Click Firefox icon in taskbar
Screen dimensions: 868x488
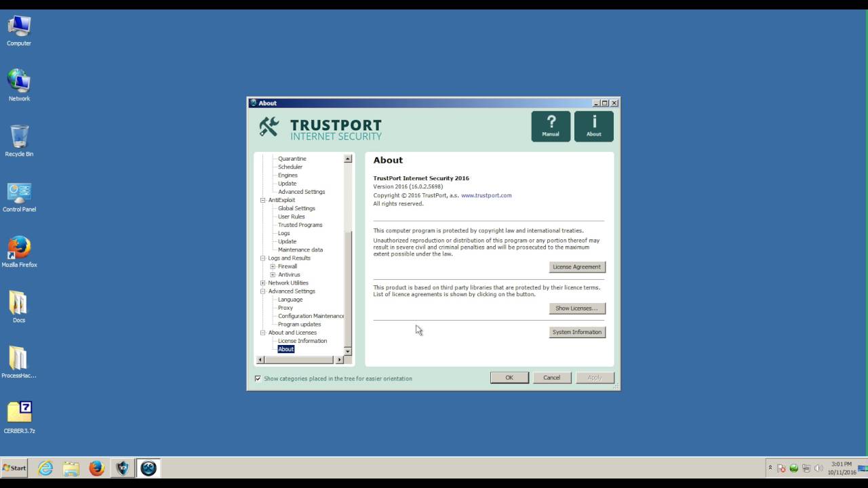[96, 468]
